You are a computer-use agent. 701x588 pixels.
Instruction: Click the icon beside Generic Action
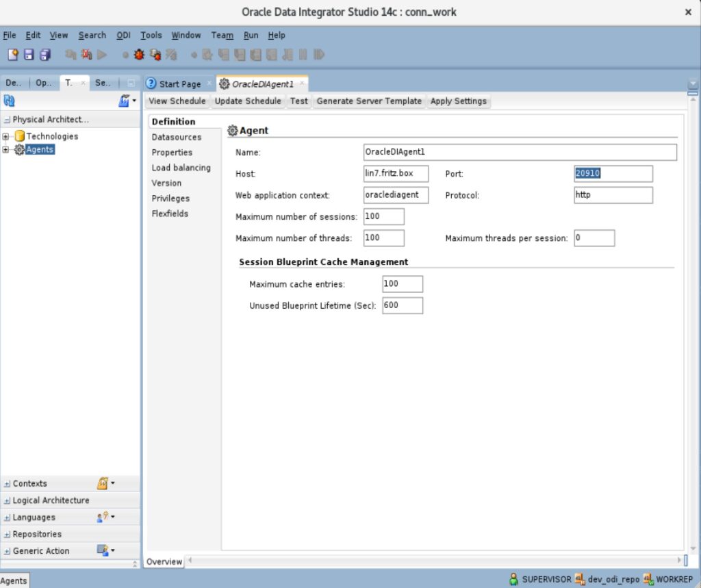point(103,550)
